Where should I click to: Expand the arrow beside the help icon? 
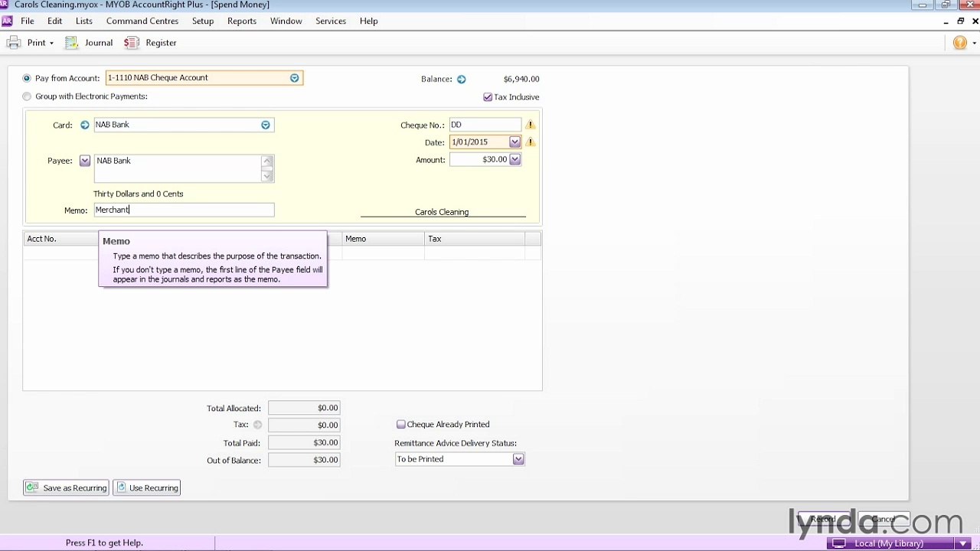tap(974, 43)
